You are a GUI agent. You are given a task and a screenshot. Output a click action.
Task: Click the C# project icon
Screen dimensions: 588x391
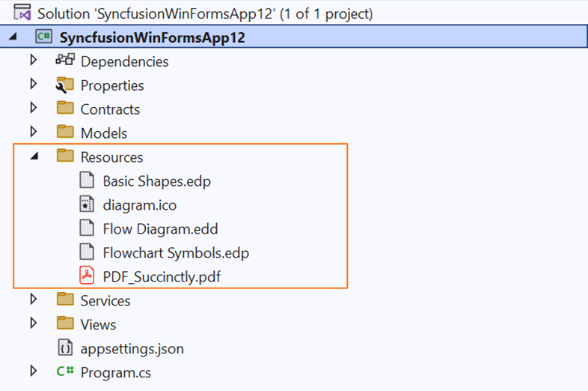44,37
